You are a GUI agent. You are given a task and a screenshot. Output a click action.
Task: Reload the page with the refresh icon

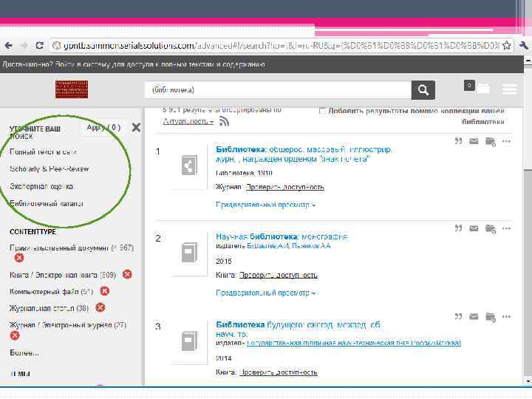pos(39,46)
